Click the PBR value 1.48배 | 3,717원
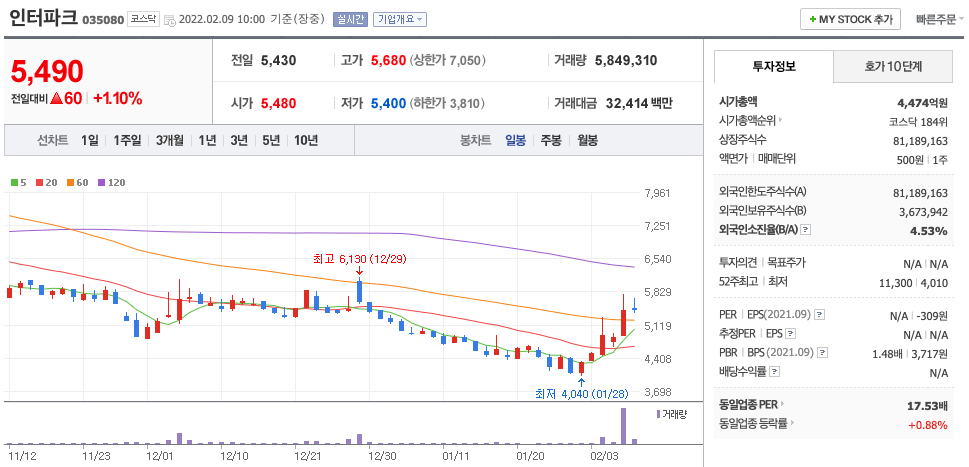This screenshot has width=969, height=467. click(910, 354)
